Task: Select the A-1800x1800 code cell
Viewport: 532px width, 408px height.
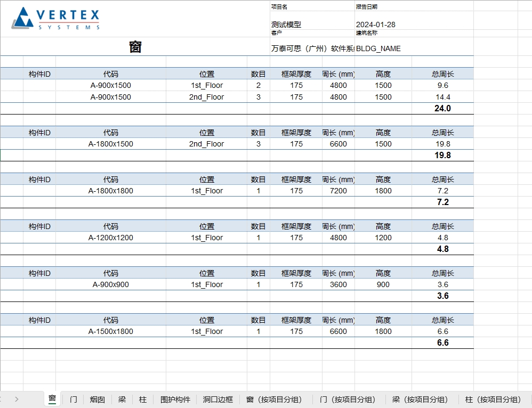Action: pyautogui.click(x=110, y=191)
